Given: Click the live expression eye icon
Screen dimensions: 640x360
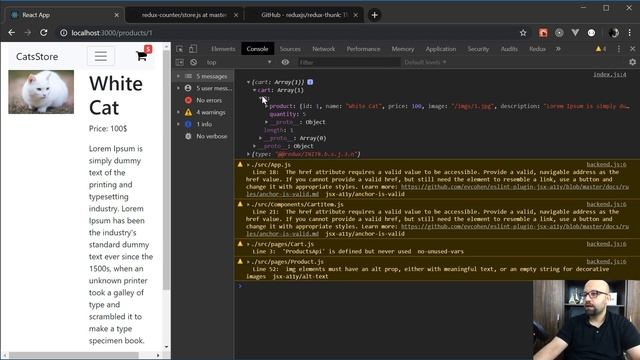Looking at the screenshot, I should (285, 62).
